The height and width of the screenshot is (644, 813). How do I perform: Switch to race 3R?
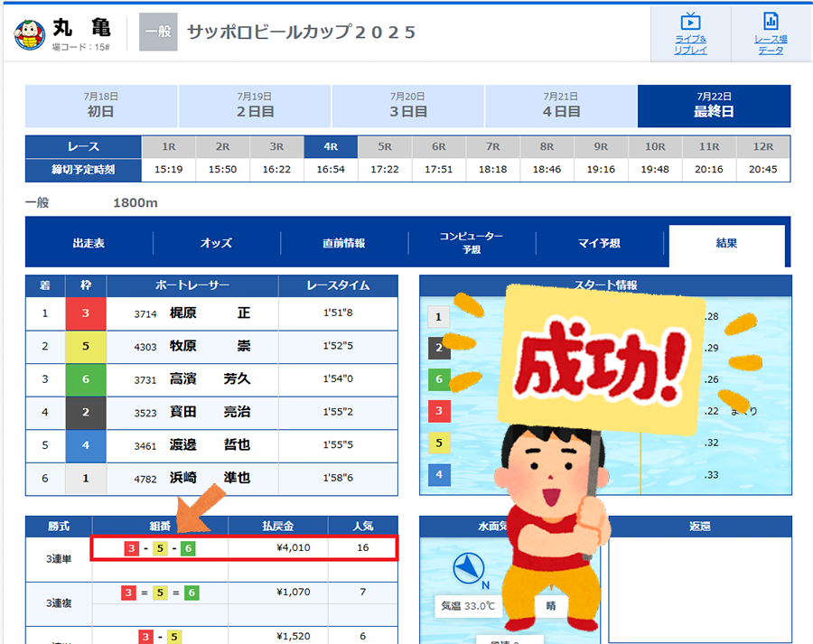click(x=276, y=146)
